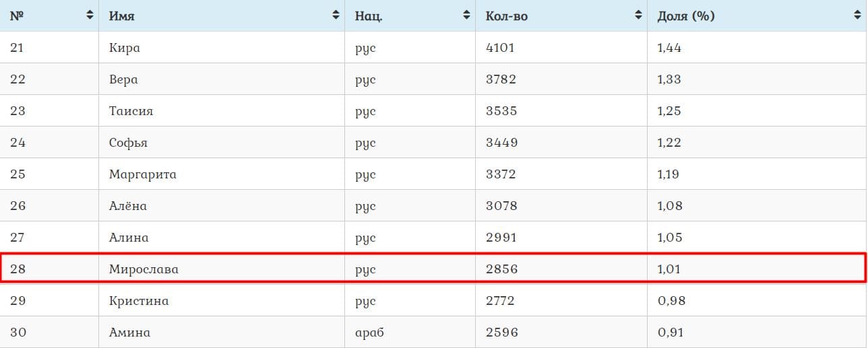
Task: Click sort arrows in the Доля (%) column
Action: tap(857, 15)
